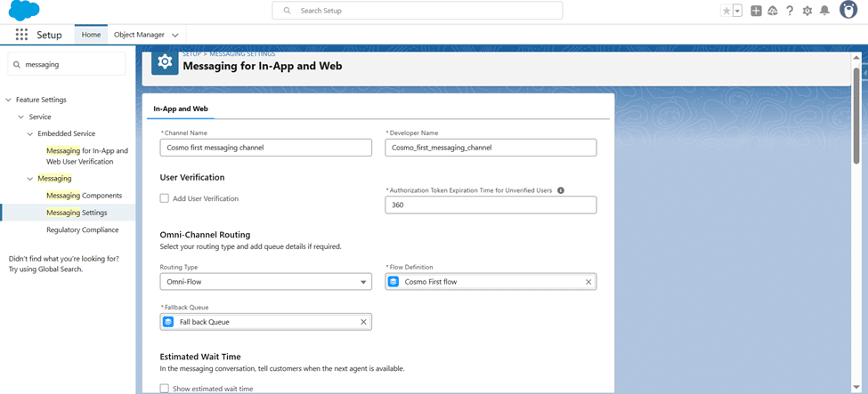Open Regulatory Compliance in sidebar
Screen dimensions: 868x394
point(83,229)
